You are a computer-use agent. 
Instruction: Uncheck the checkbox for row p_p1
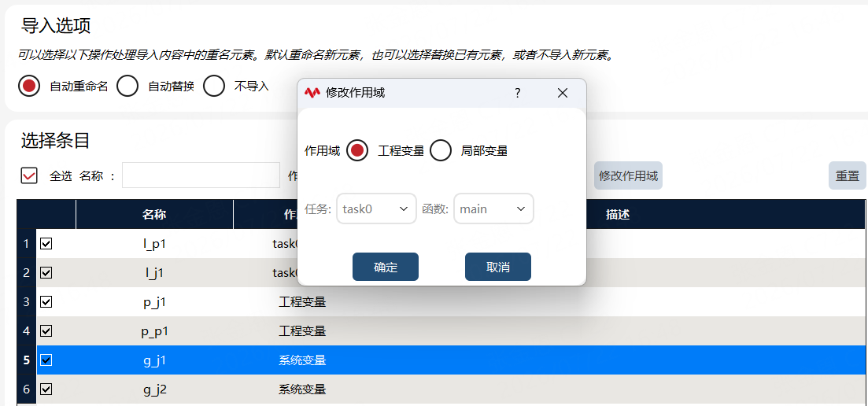point(46,330)
